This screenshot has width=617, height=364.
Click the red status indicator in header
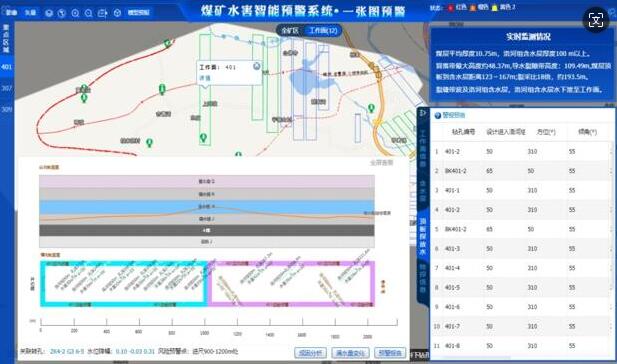(x=451, y=7)
